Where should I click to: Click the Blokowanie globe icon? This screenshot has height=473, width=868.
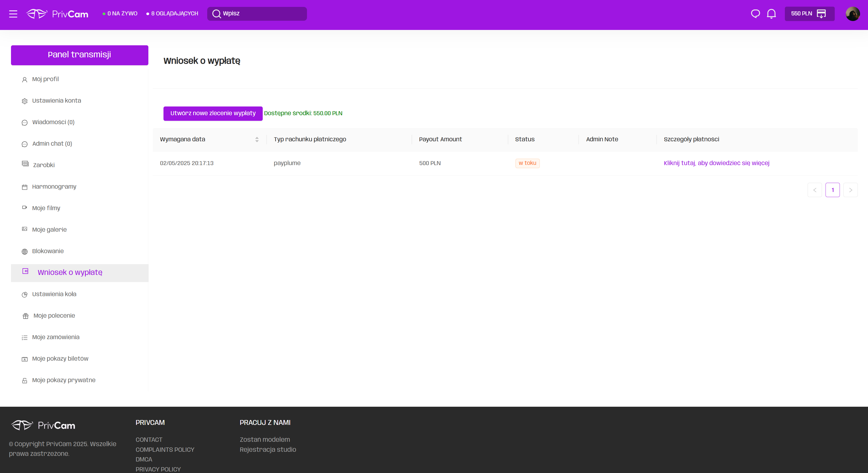tap(25, 252)
